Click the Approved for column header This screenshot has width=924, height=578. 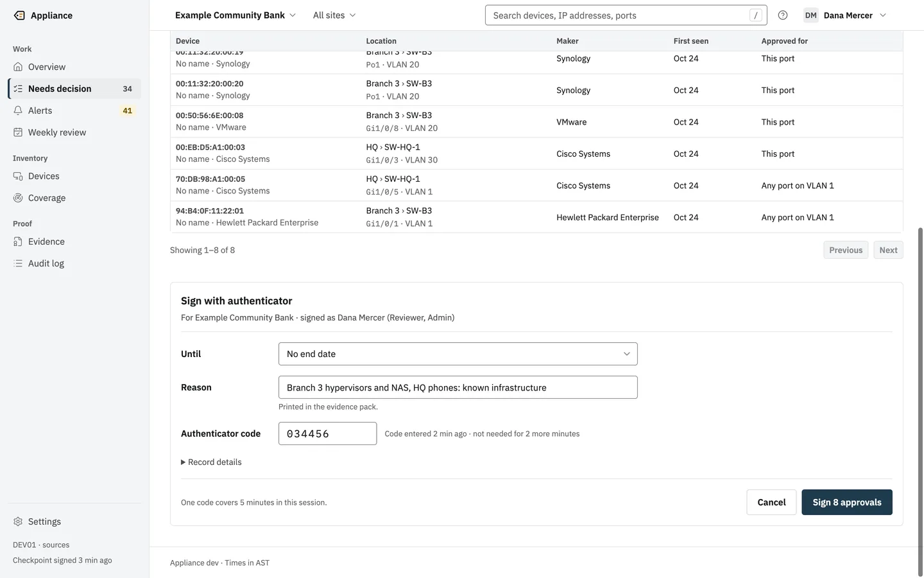784,41
